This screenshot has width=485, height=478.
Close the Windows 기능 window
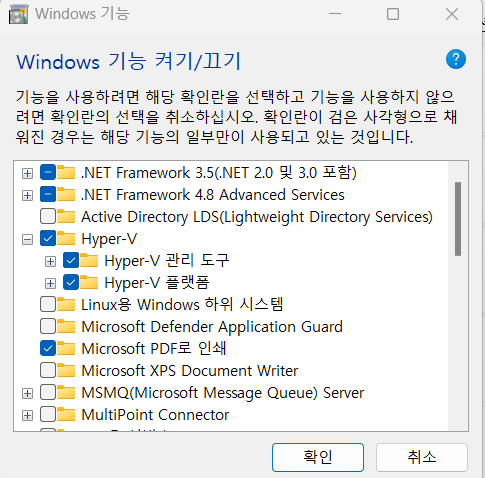click(452, 14)
